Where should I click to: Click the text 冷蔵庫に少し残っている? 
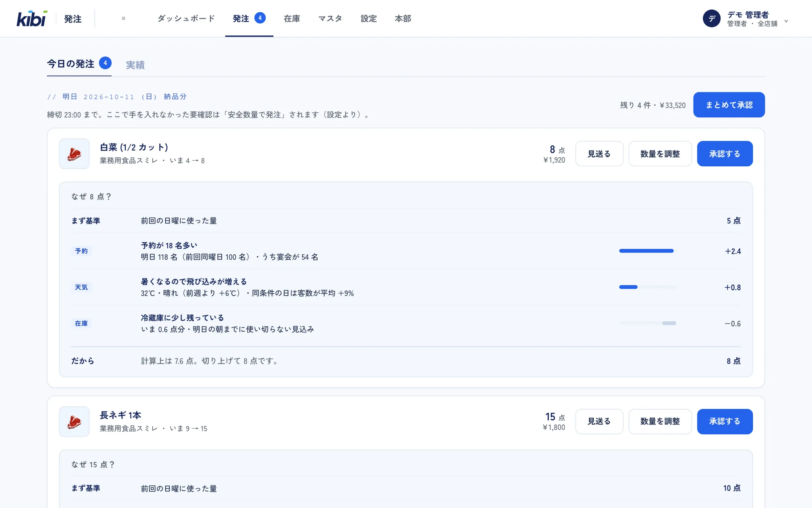182,318
